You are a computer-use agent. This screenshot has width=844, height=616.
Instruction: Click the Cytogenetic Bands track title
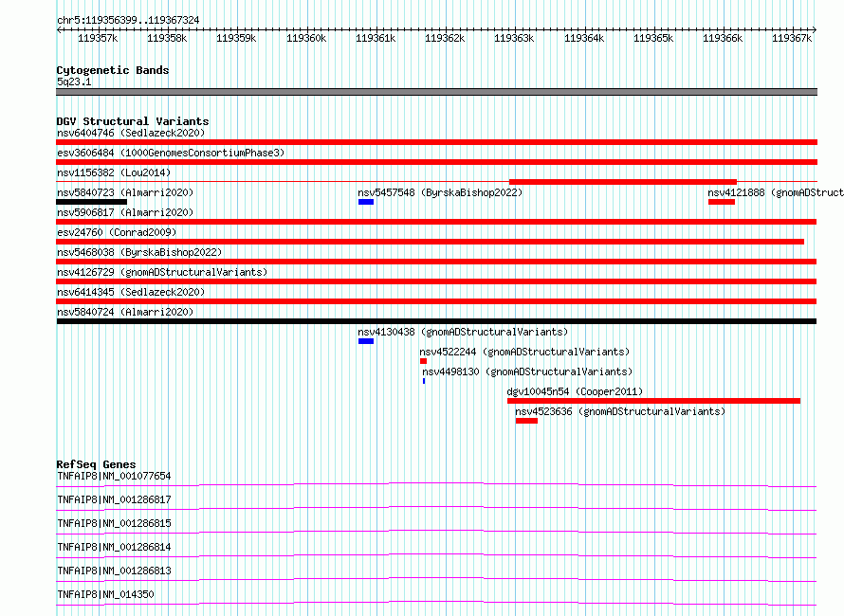point(113,70)
